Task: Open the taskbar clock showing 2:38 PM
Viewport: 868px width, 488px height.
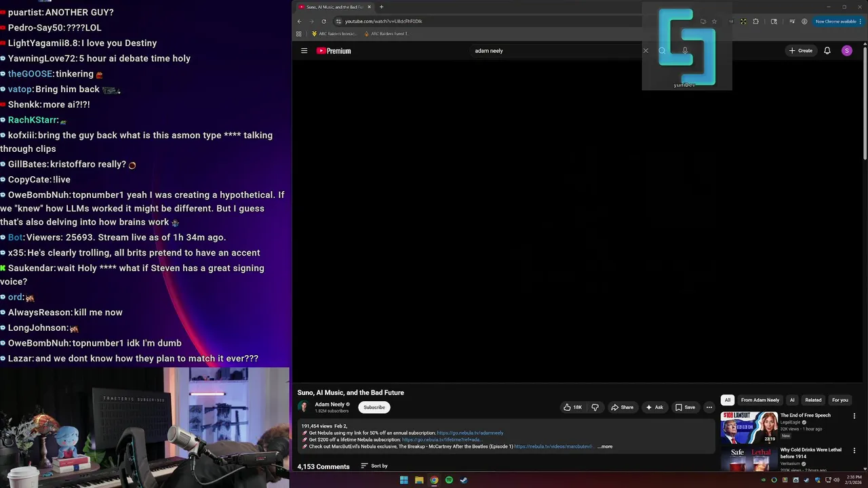Action: [854, 480]
